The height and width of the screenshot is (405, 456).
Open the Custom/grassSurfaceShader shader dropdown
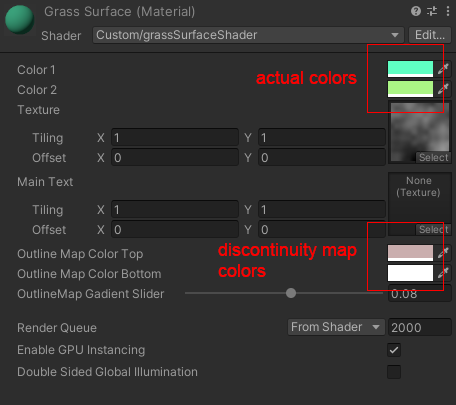click(x=248, y=35)
